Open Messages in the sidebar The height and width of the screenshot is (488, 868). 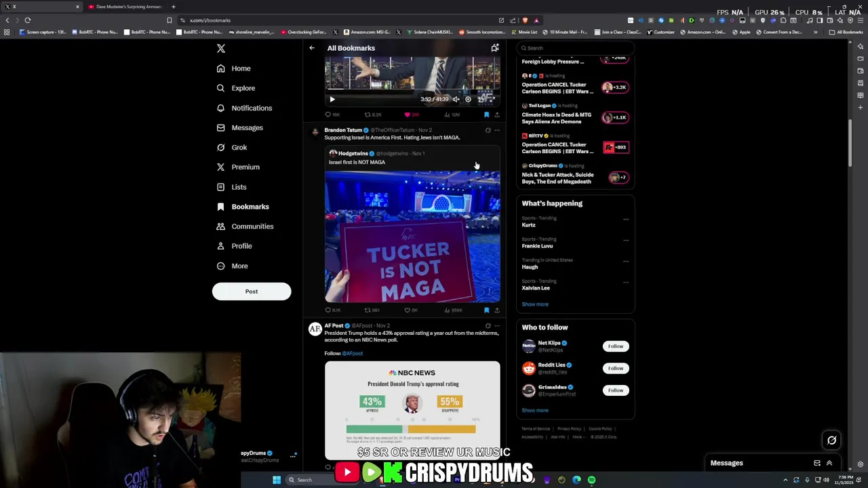239,127
